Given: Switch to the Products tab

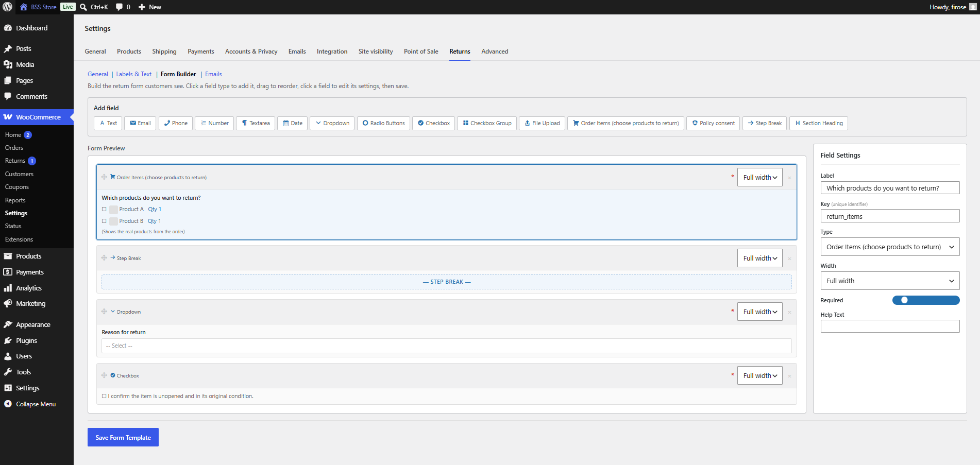Looking at the screenshot, I should [129, 51].
